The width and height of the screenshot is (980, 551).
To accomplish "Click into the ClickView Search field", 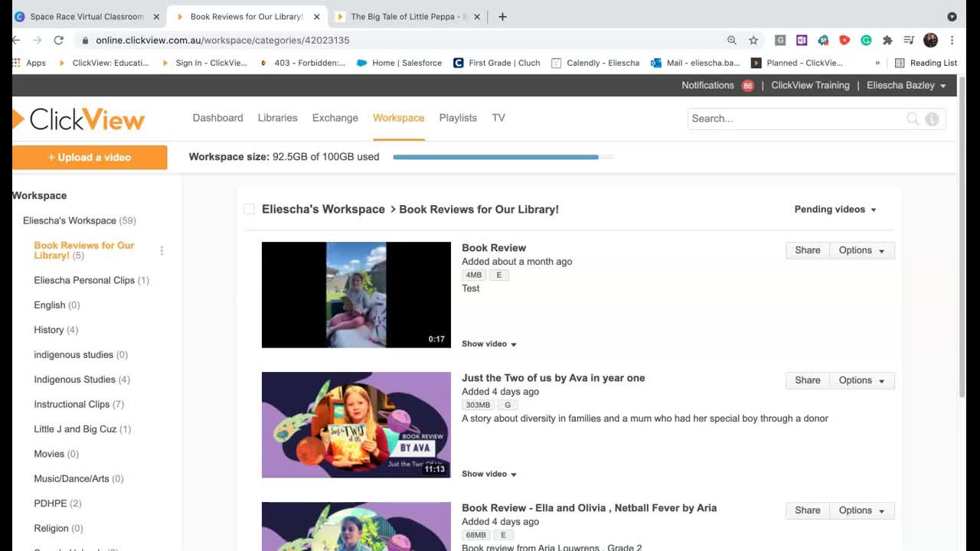I will point(796,119).
